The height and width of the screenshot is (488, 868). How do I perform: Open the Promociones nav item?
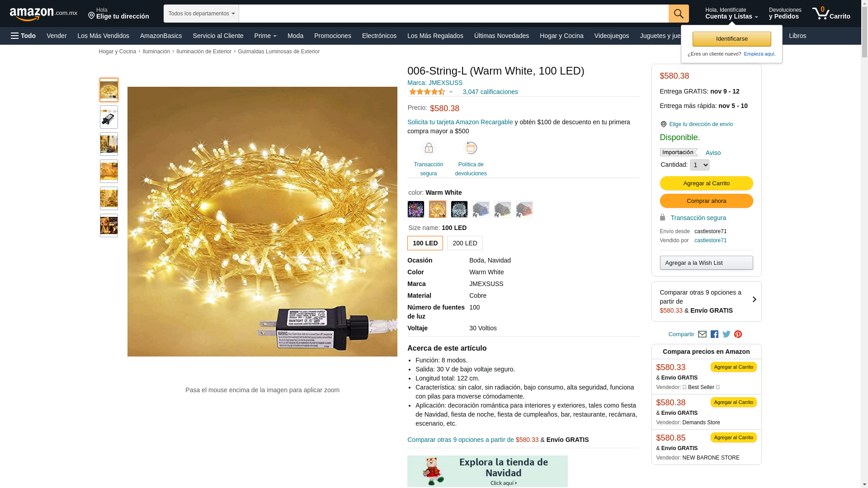(333, 36)
